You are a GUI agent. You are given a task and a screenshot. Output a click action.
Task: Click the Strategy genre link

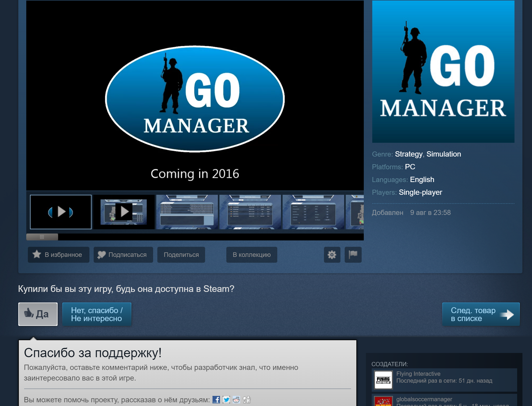(409, 154)
